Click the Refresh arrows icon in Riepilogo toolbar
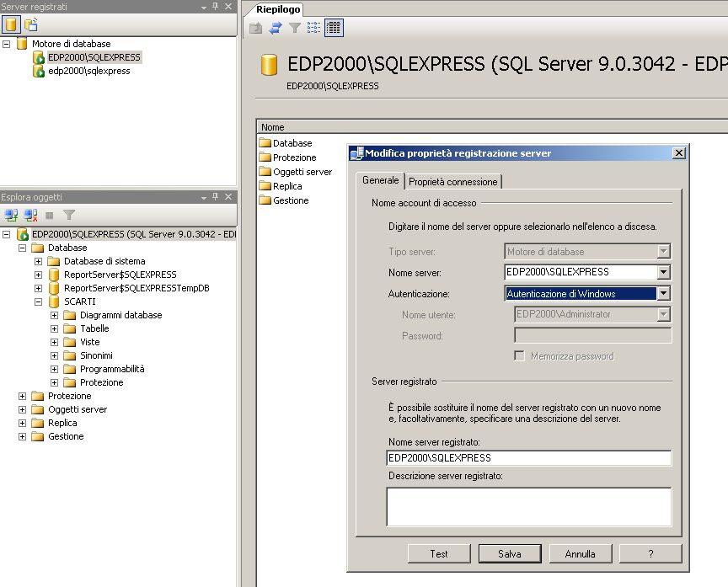 [x=276, y=29]
